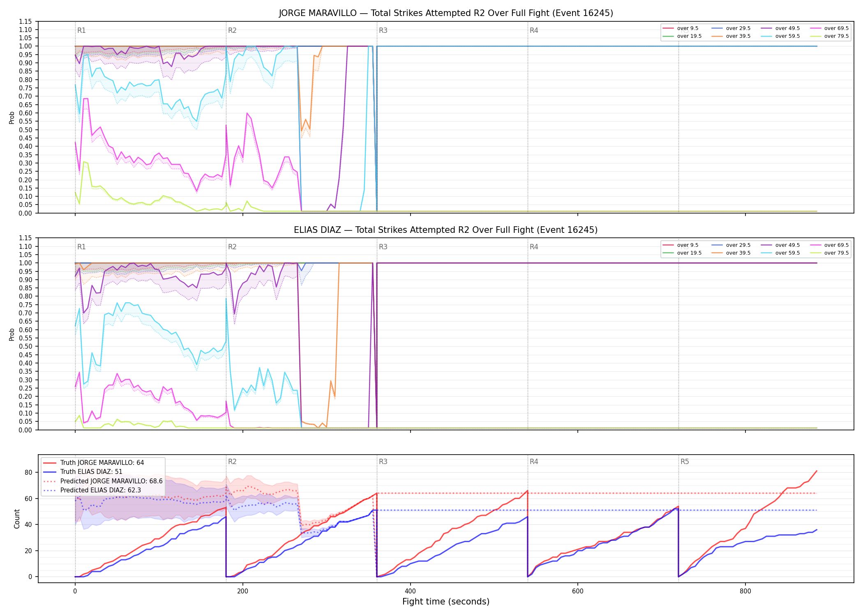The width and height of the screenshot is (863, 616).
Task: Click the 'Prob' y-axis label of Jorge Maravillo chart
Action: point(12,117)
